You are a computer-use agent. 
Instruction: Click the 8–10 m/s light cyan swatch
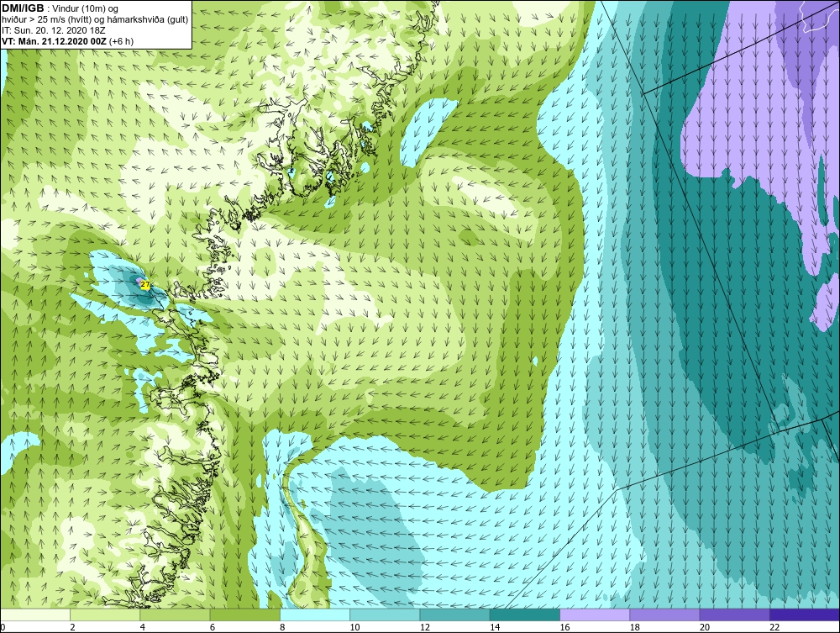[x=315, y=615]
